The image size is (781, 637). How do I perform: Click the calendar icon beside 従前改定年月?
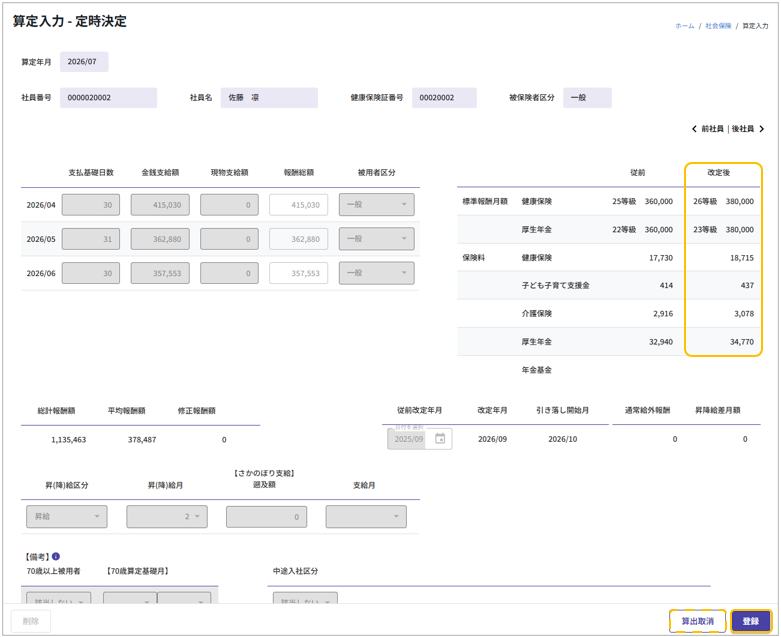440,438
